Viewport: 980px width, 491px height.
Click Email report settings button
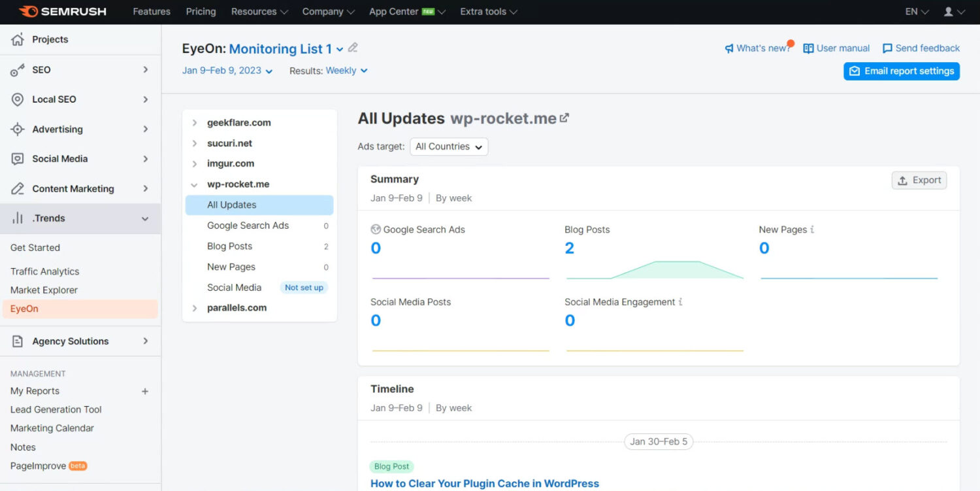(x=902, y=71)
